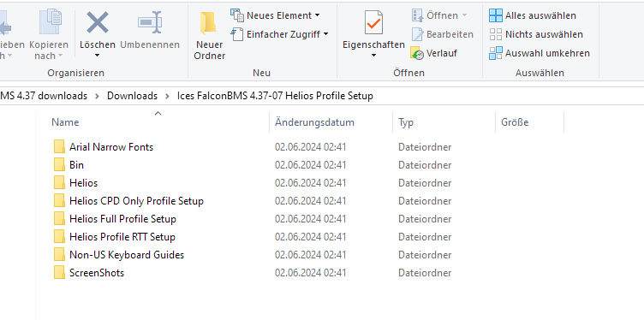644x320 pixels.
Task: Select the ScreenShots folder icon
Action: 60,273
